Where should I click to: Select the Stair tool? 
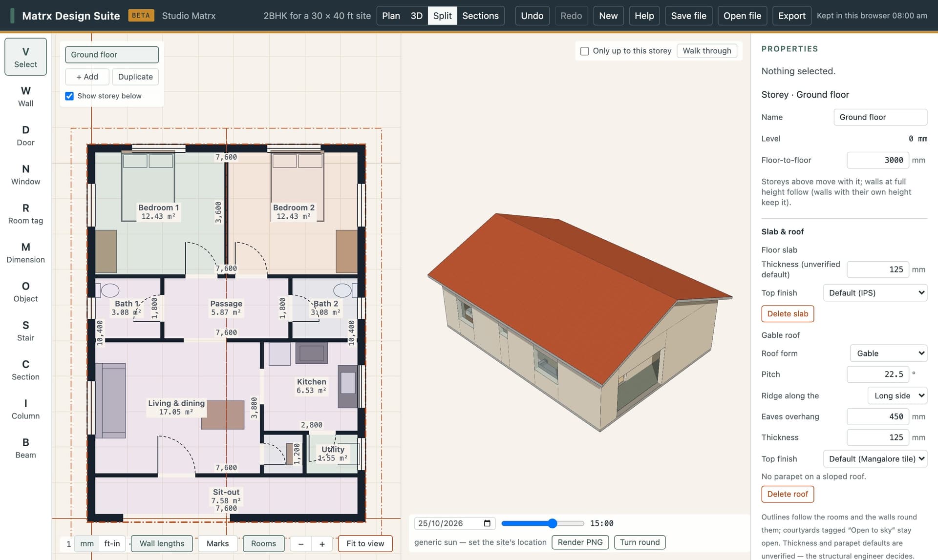pos(25,331)
